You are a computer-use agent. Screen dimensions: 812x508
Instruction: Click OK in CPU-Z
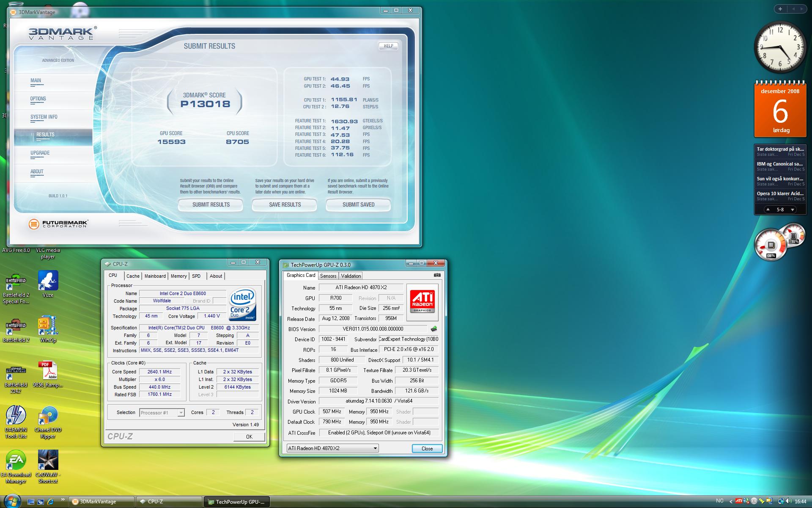249,437
